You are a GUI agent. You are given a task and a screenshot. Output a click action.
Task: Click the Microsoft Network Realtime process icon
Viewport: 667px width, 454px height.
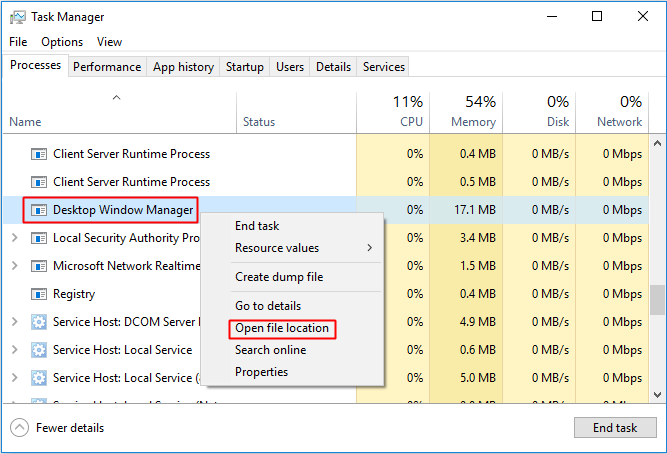[x=39, y=266]
